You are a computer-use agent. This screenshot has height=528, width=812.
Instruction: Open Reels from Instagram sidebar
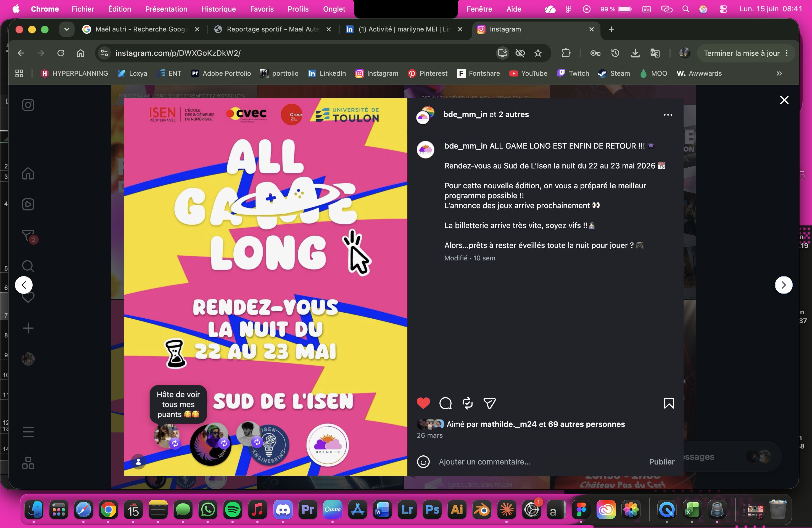[28, 204]
